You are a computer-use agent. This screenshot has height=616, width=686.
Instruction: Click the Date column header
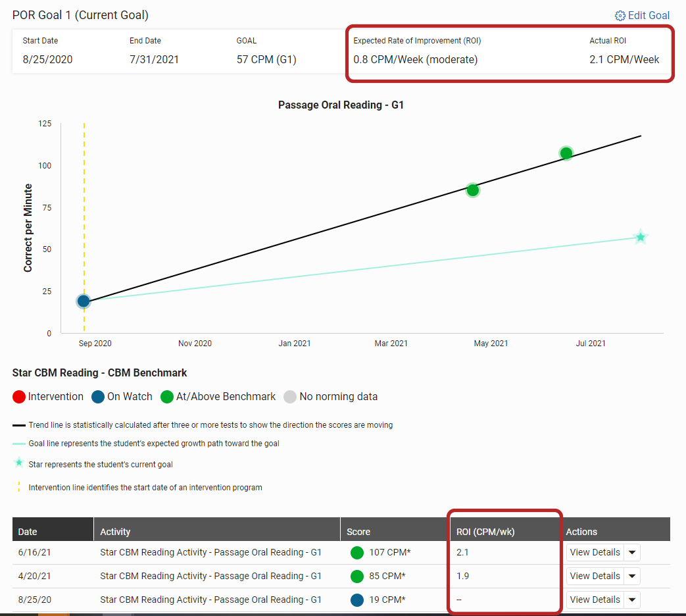point(53,529)
